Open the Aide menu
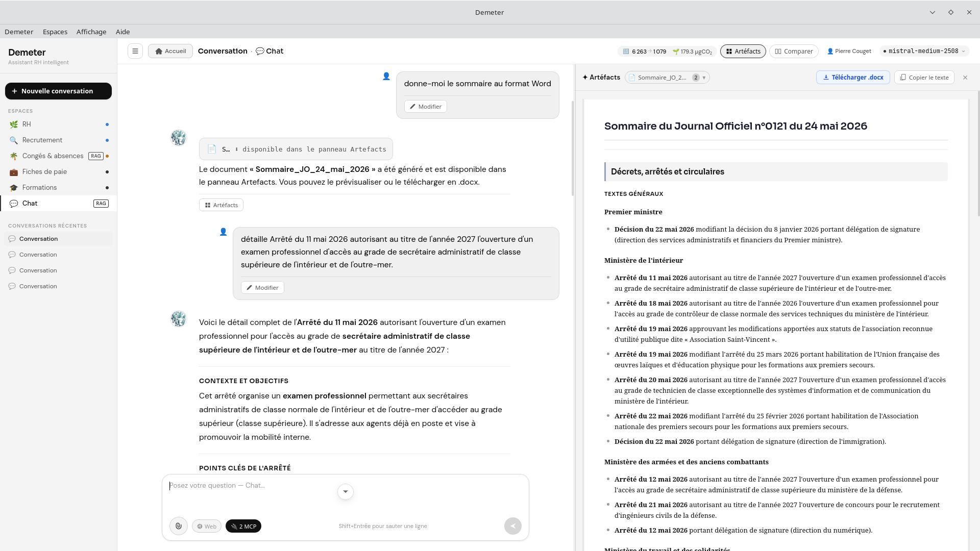The width and height of the screenshot is (980, 551). coord(122,32)
